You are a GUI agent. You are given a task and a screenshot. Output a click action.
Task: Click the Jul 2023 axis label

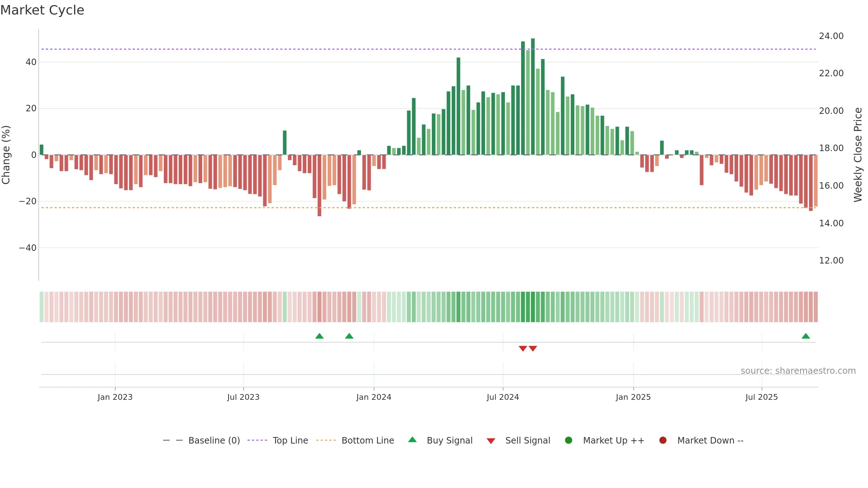[243, 397]
